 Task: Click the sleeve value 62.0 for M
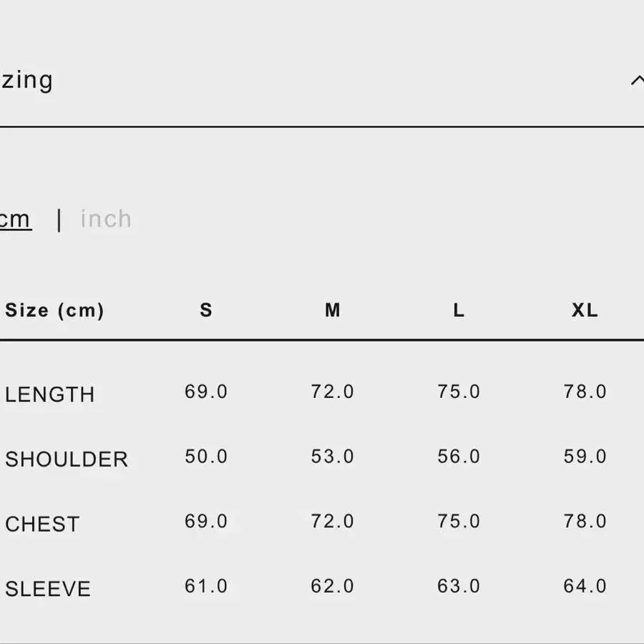332,586
